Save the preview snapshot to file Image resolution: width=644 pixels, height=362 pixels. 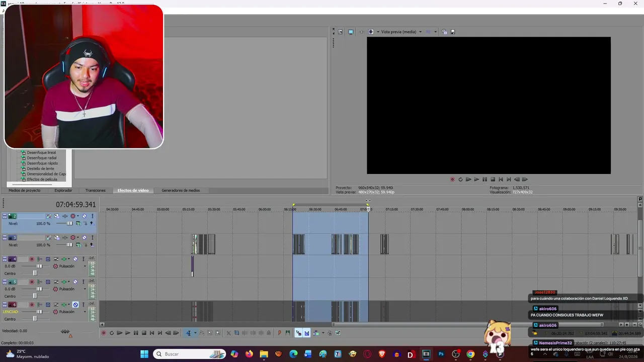coord(453,32)
